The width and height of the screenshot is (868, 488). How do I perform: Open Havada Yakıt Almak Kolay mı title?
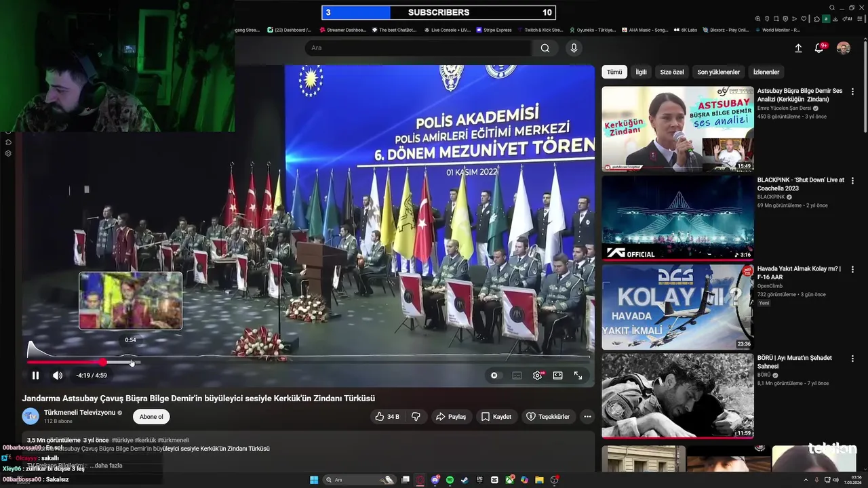[799, 273]
